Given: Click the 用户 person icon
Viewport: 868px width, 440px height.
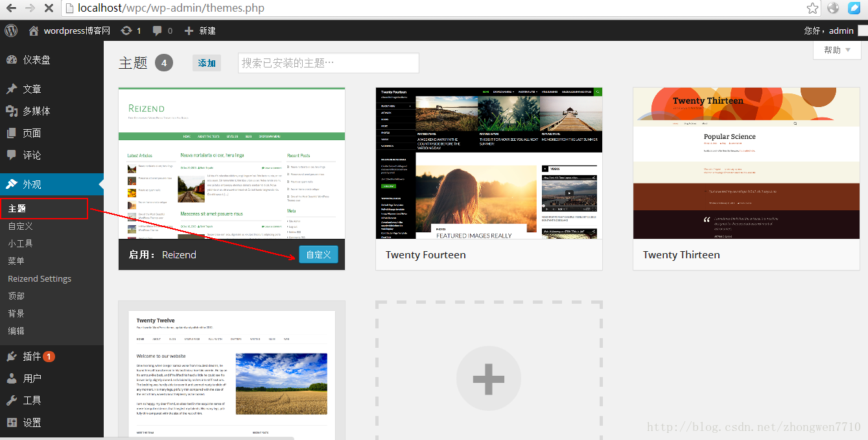Looking at the screenshot, I should (12, 378).
